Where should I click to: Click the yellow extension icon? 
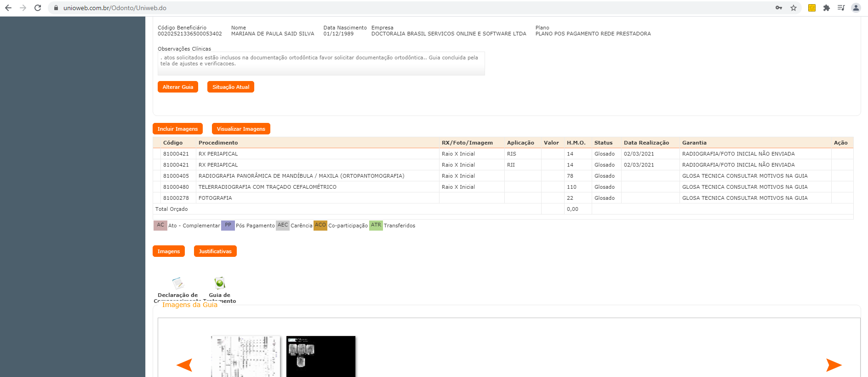pyautogui.click(x=812, y=8)
